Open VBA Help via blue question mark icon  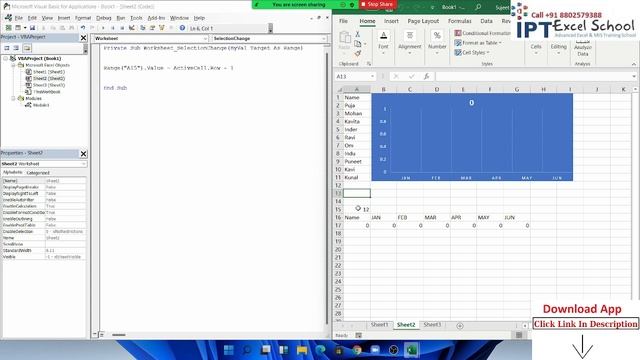point(182,28)
